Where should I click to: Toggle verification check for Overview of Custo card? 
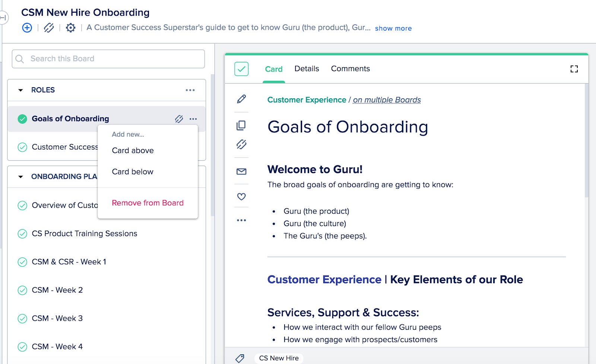[22, 205]
